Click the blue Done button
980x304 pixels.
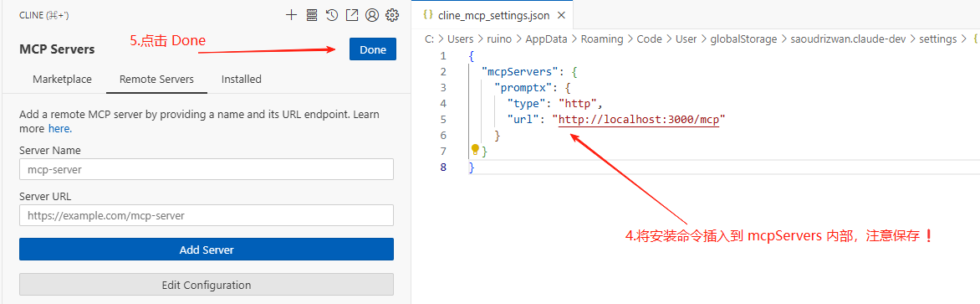(372, 49)
